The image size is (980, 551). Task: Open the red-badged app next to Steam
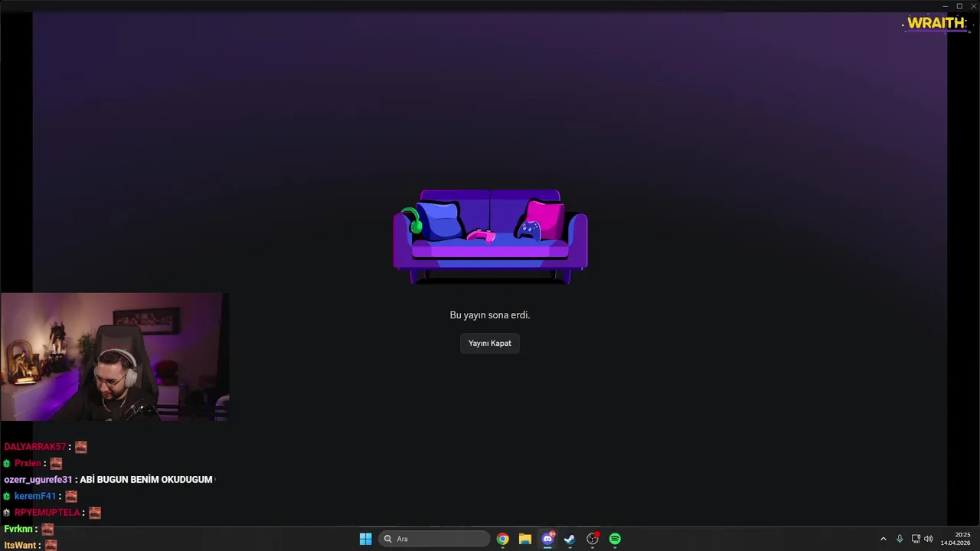point(593,539)
